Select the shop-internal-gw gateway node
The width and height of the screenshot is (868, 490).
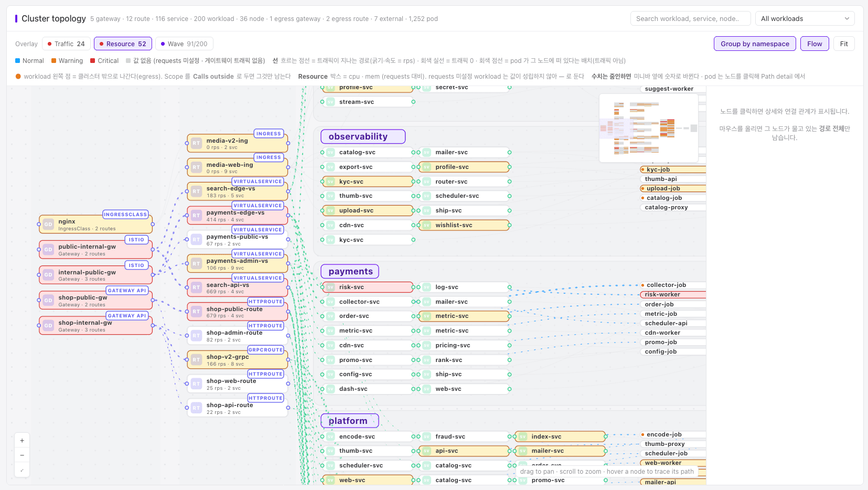95,326
